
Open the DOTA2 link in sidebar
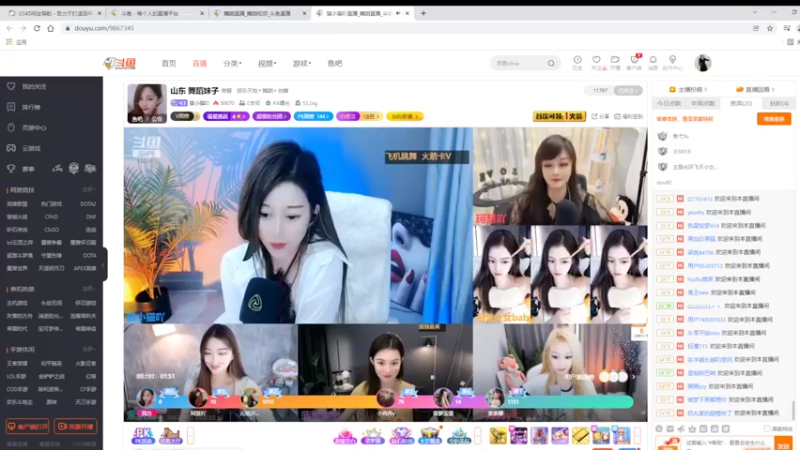pos(88,204)
